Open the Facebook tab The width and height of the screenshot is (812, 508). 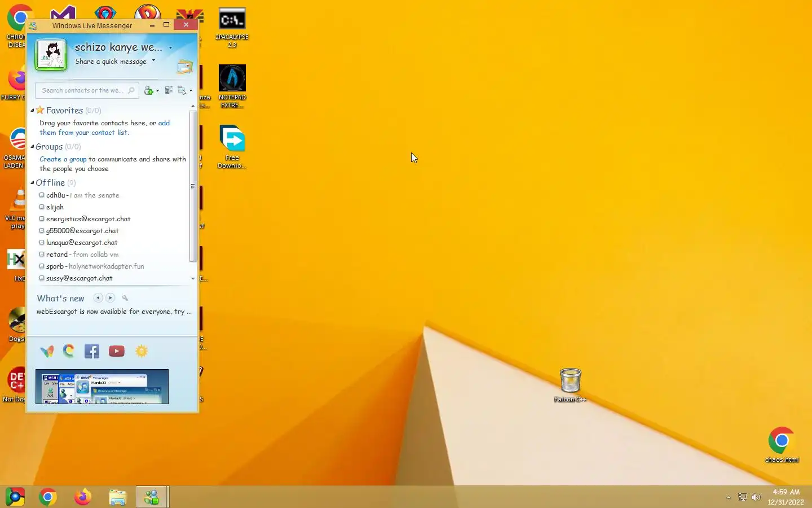(x=92, y=351)
